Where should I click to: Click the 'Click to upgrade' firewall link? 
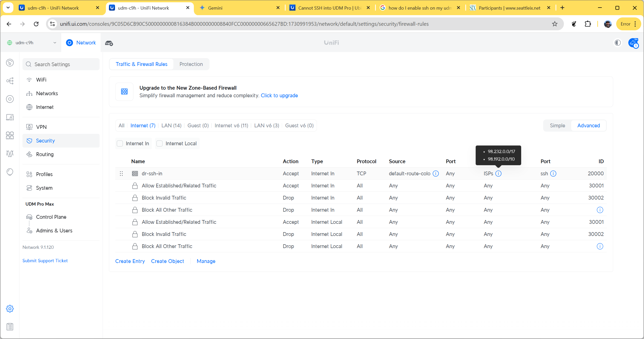pyautogui.click(x=279, y=95)
